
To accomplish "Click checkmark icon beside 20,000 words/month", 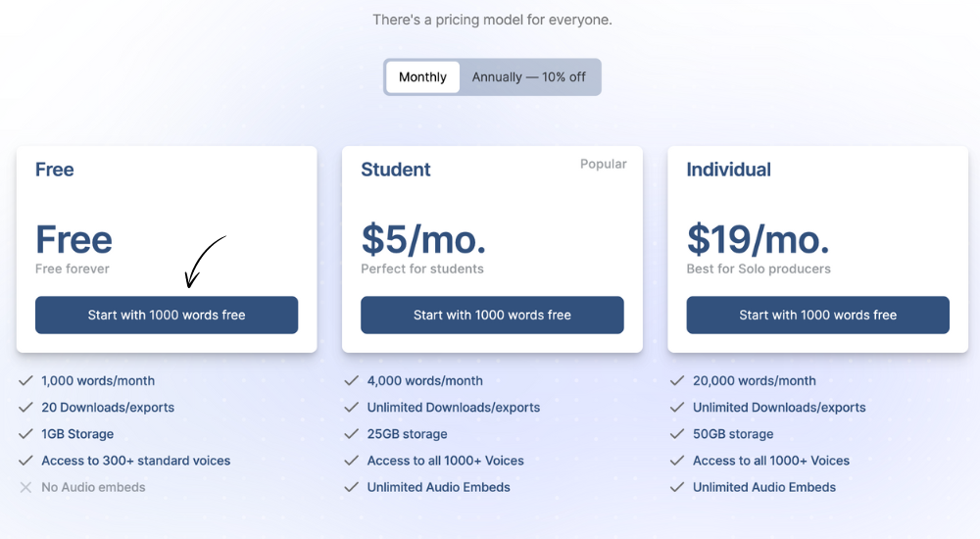I will pyautogui.click(x=677, y=380).
